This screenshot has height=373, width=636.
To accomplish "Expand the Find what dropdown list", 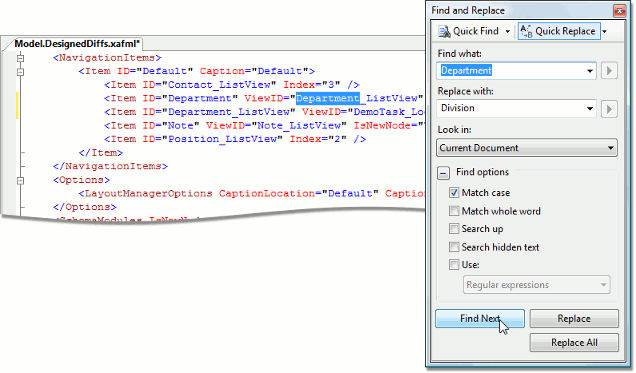I will (x=590, y=71).
